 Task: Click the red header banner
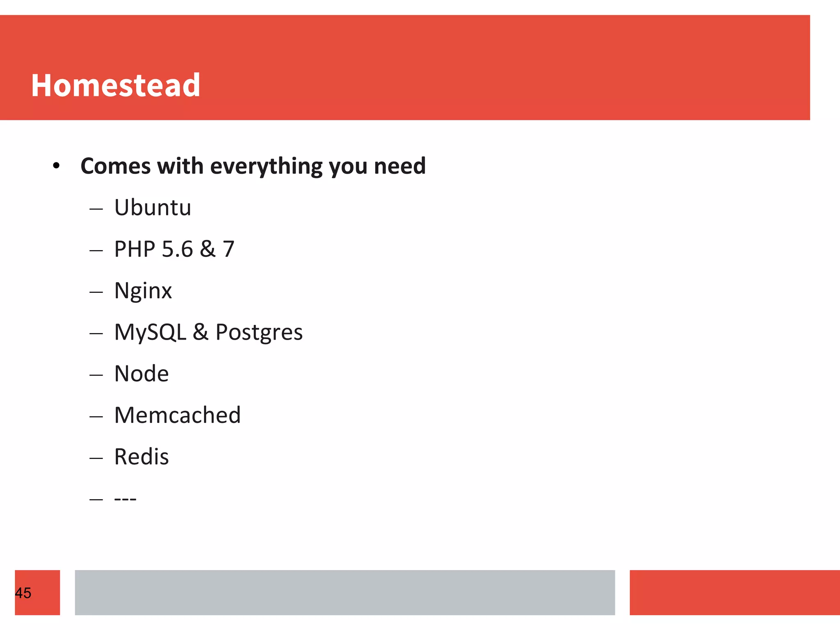pos(405,68)
